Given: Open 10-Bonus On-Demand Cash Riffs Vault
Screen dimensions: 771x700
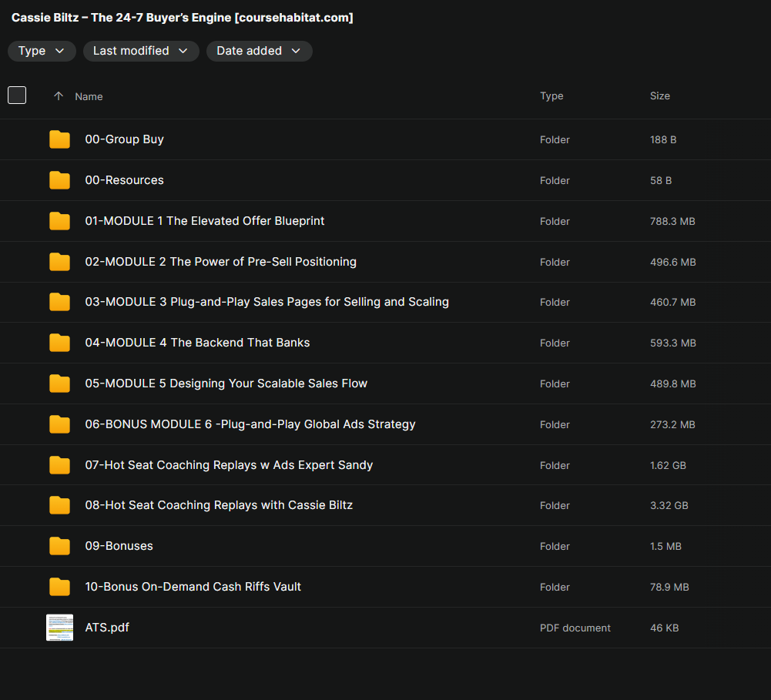Looking at the screenshot, I should (x=193, y=587).
